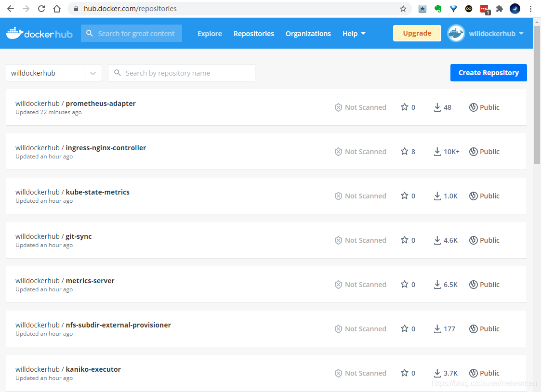Image resolution: width=541 pixels, height=392 pixels.
Task: Open the Explore page
Action: pyautogui.click(x=210, y=33)
